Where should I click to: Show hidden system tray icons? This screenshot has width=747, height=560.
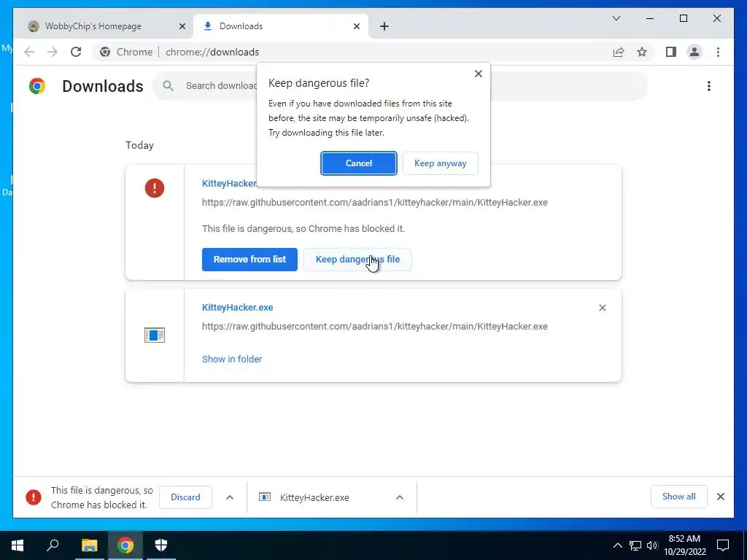click(617, 545)
